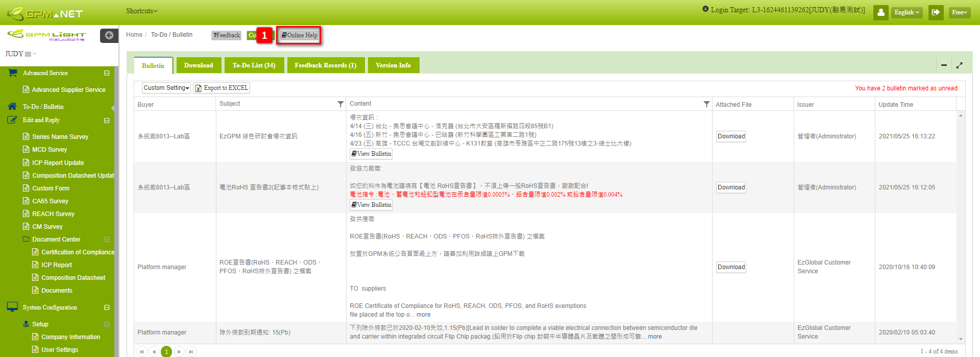Image resolution: width=980 pixels, height=357 pixels.
Task: Click Setup people icon in sidebar
Action: pyautogui.click(x=26, y=324)
